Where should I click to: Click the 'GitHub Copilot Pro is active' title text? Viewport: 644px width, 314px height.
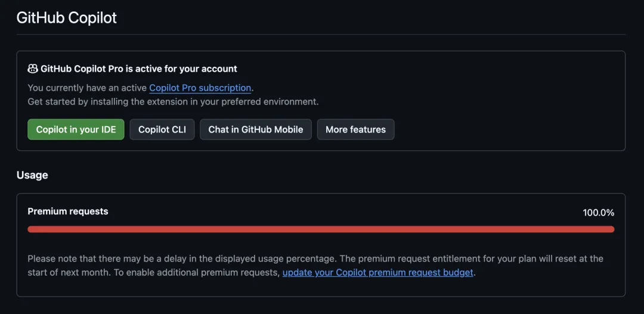[x=138, y=69]
